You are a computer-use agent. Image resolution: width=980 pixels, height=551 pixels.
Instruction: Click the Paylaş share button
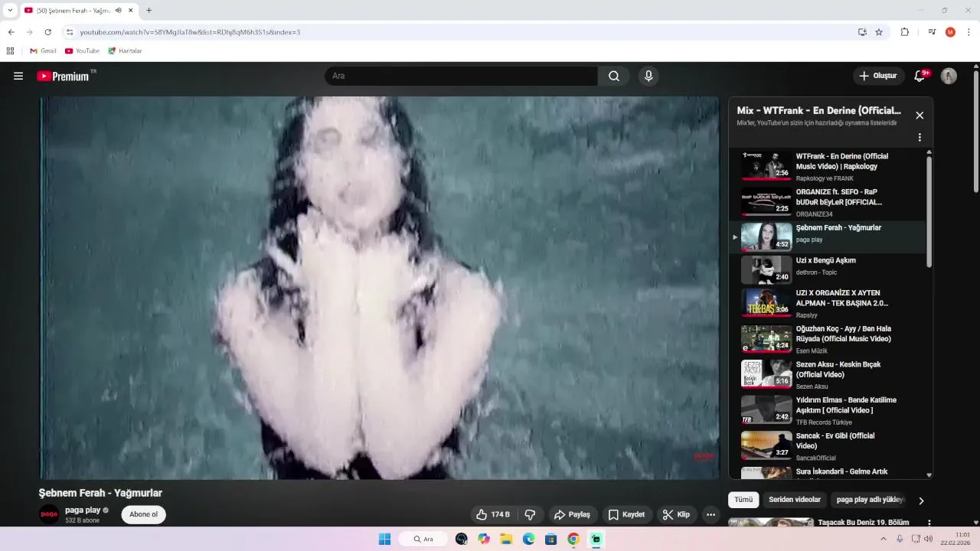572,514
